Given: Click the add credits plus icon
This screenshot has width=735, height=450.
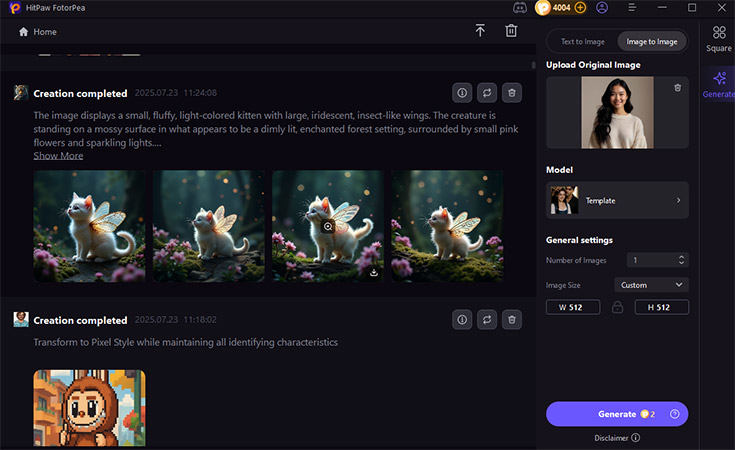Looking at the screenshot, I should (x=581, y=7).
